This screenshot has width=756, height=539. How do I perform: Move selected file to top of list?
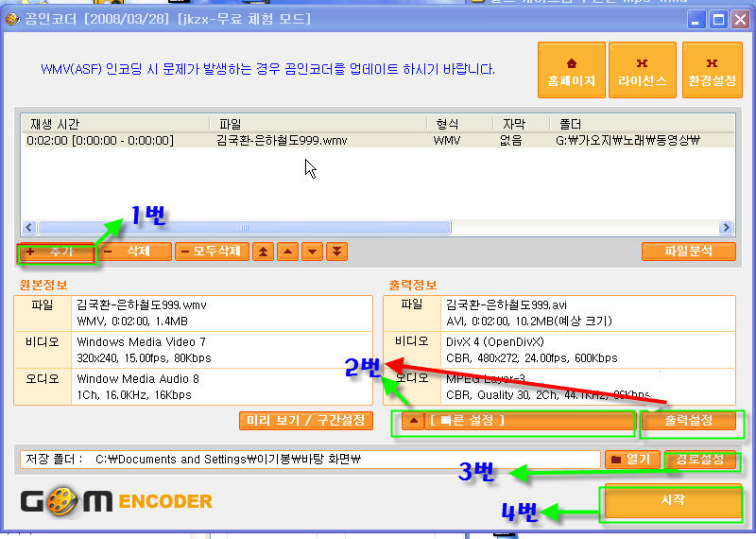click(264, 252)
